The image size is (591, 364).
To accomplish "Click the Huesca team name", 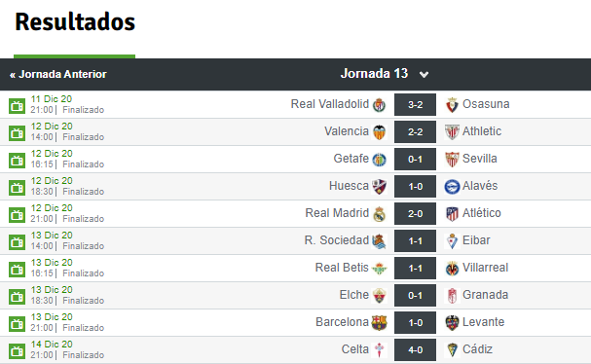I will pos(349,186).
